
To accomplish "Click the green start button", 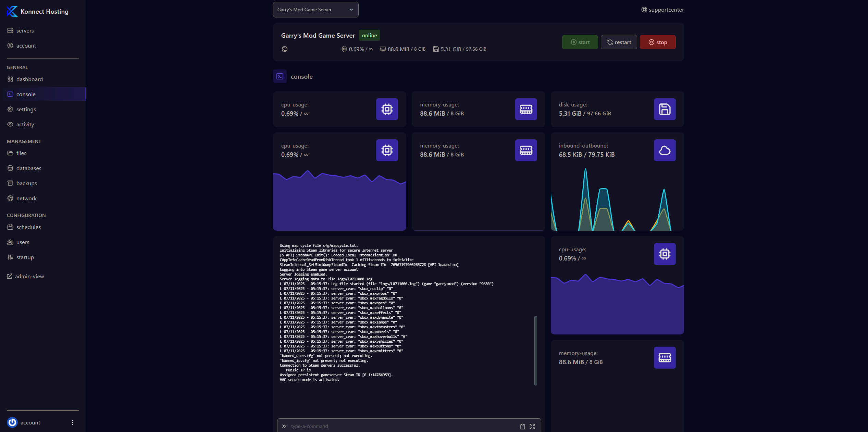I will pyautogui.click(x=580, y=42).
